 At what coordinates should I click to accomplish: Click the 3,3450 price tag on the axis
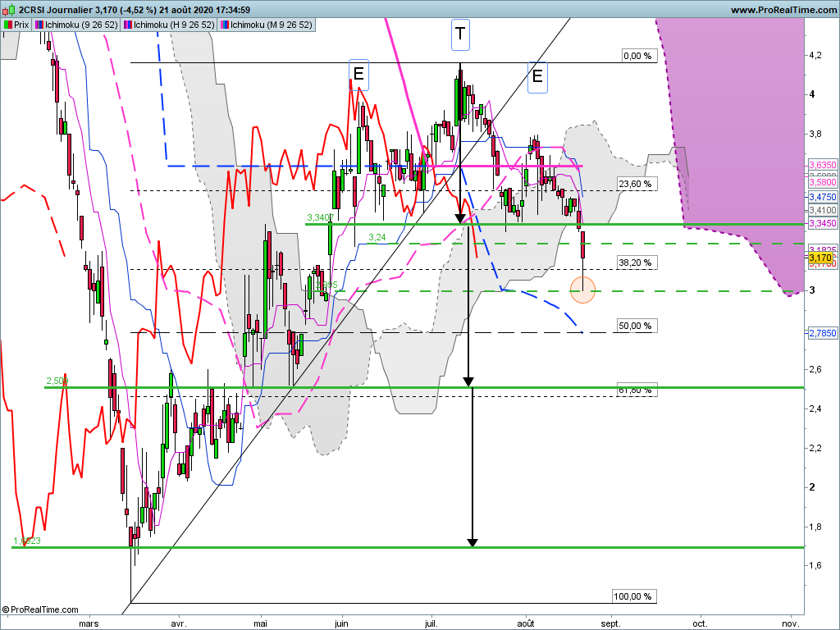point(822,223)
